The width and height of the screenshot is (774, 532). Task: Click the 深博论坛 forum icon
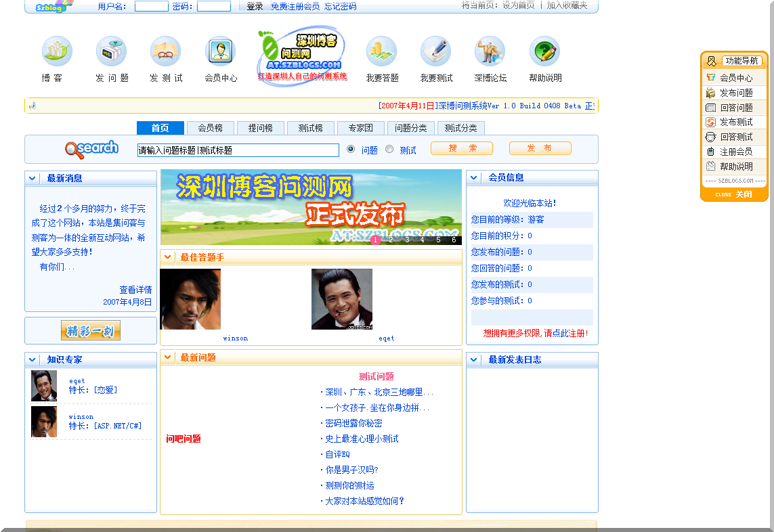click(490, 51)
